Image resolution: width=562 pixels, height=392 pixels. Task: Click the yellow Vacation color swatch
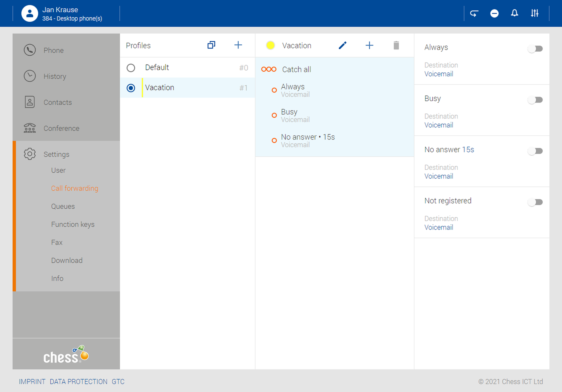click(x=270, y=45)
